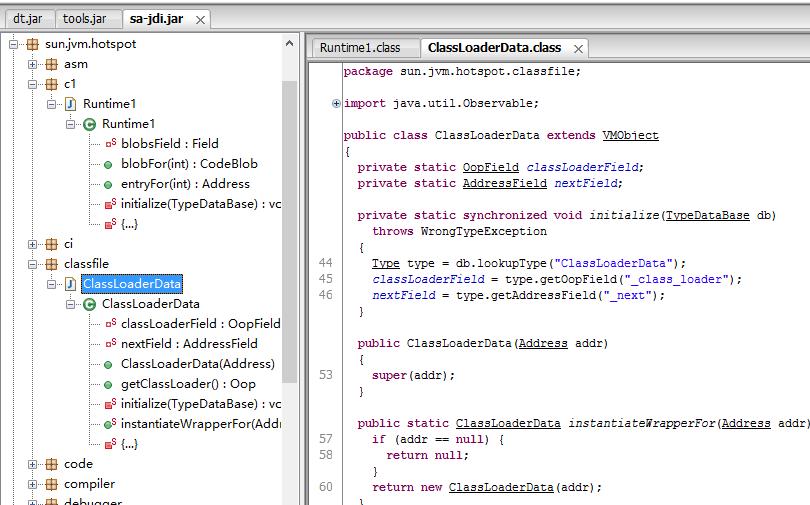This screenshot has height=505, width=810.
Task: Select getClassLoader() : Oop in tree
Action: click(x=188, y=384)
